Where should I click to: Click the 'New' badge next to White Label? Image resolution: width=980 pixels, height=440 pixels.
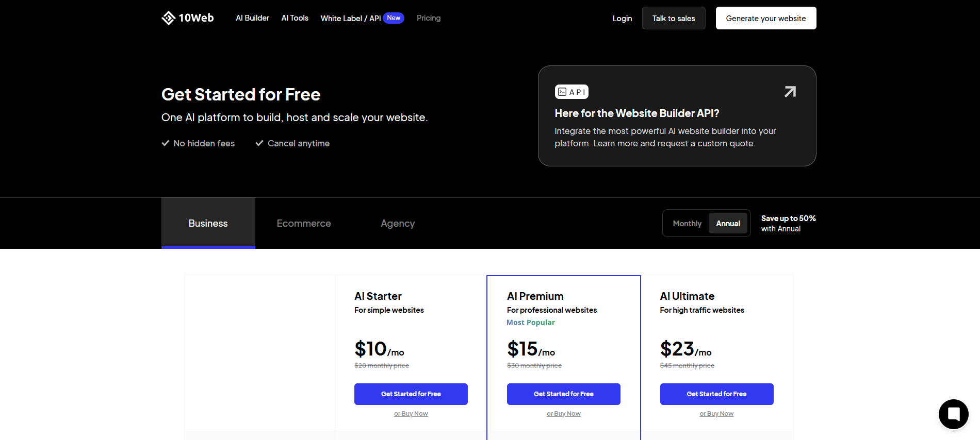[x=393, y=18]
